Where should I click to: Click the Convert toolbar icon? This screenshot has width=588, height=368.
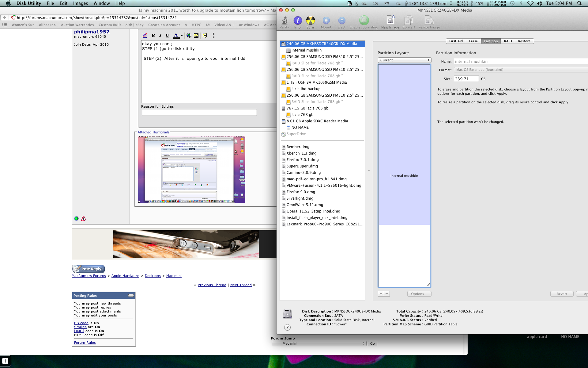coord(409,21)
